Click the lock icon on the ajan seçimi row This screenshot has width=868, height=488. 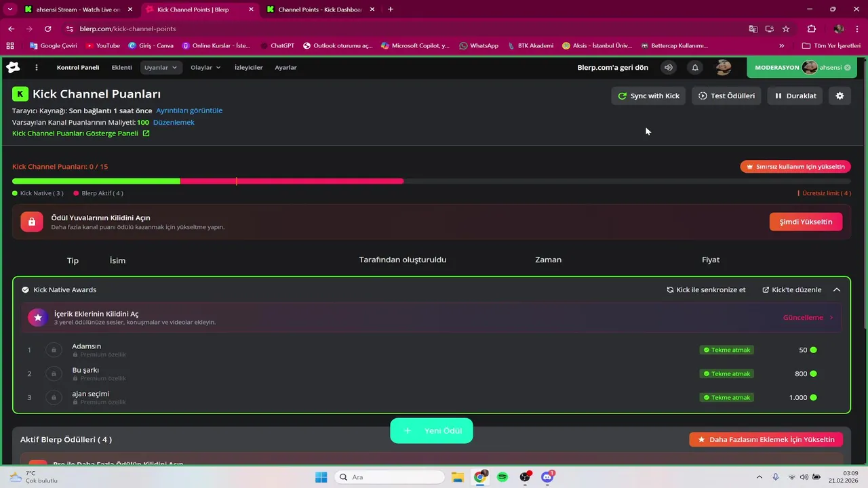coord(54,397)
